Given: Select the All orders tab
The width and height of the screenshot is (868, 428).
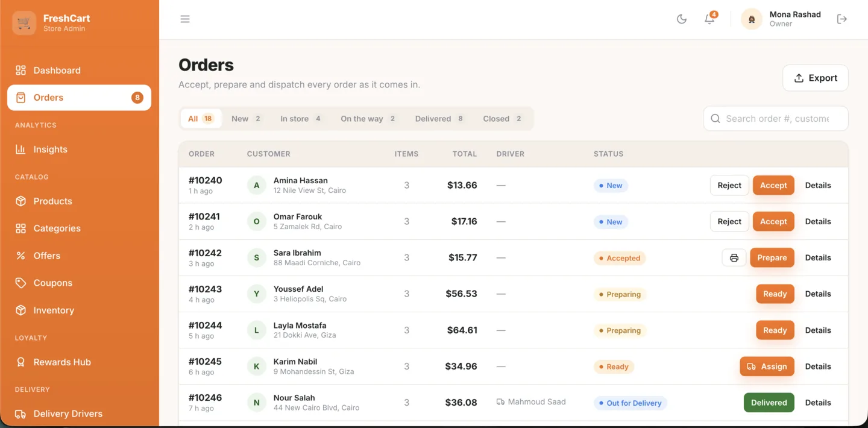Looking at the screenshot, I should [x=201, y=119].
